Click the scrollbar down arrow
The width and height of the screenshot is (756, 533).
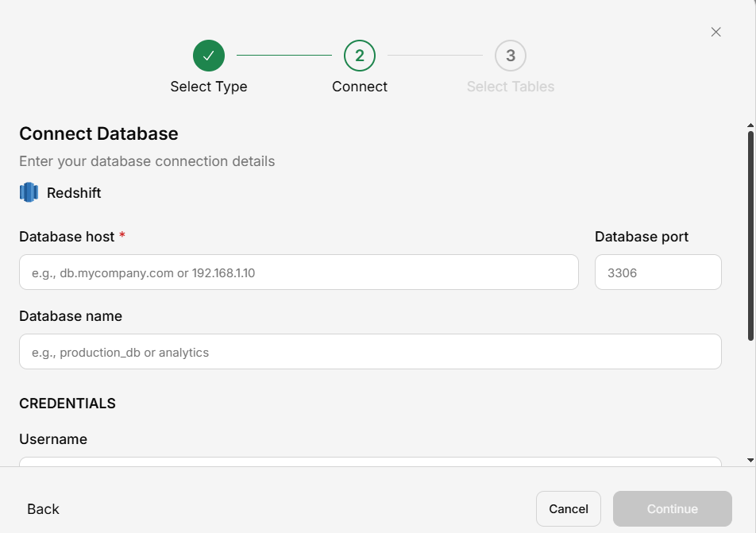point(750,460)
